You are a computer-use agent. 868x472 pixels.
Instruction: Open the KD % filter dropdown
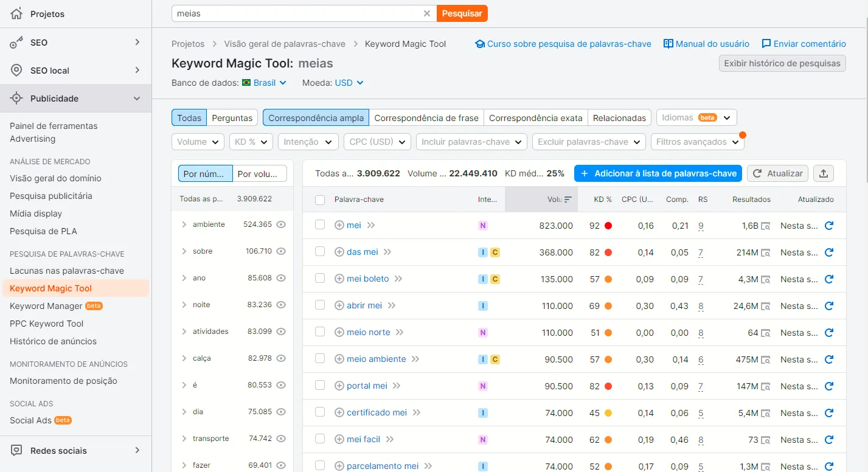coord(251,142)
